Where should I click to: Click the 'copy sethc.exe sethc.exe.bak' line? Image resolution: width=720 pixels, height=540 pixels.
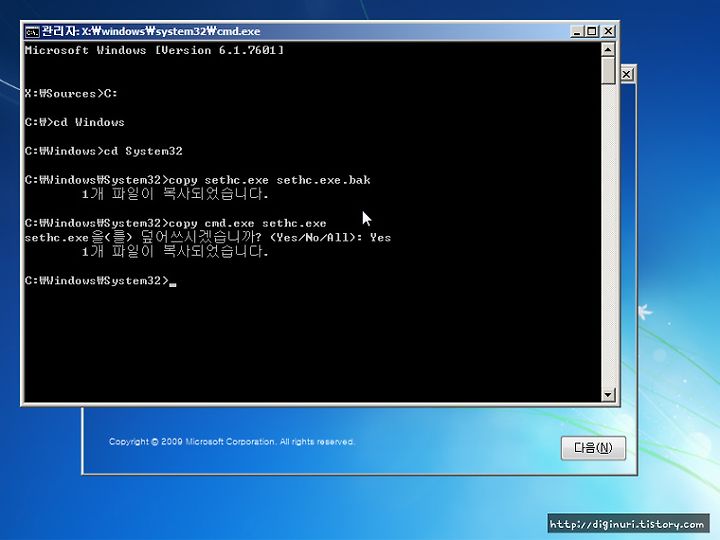[197, 180]
